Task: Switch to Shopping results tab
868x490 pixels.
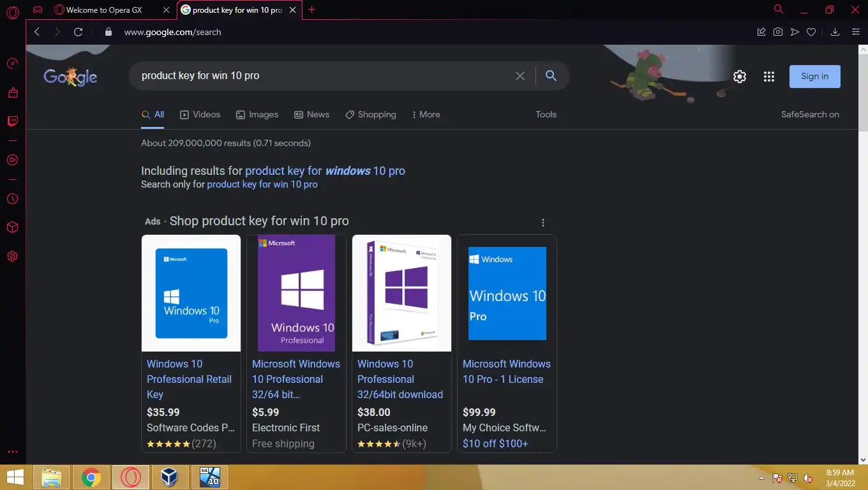Action: (x=371, y=115)
